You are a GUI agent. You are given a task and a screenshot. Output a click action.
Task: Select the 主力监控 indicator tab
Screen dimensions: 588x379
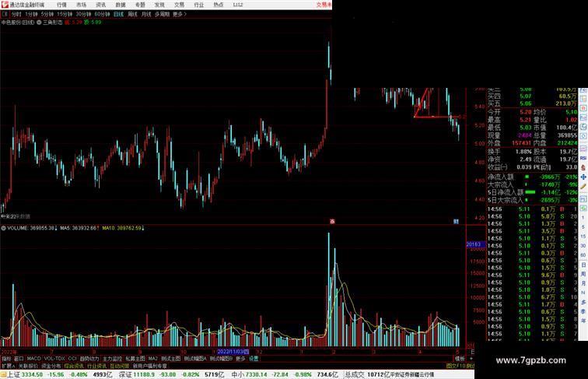[x=113, y=359]
